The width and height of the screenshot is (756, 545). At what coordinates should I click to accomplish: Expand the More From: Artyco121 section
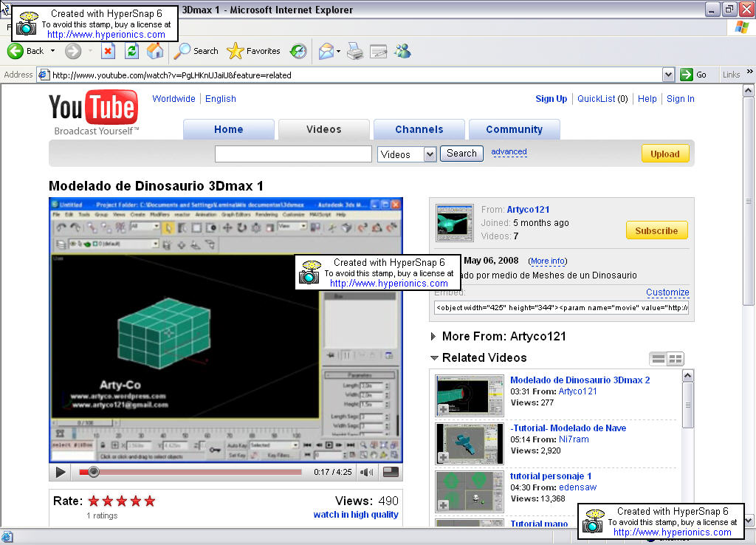click(433, 337)
